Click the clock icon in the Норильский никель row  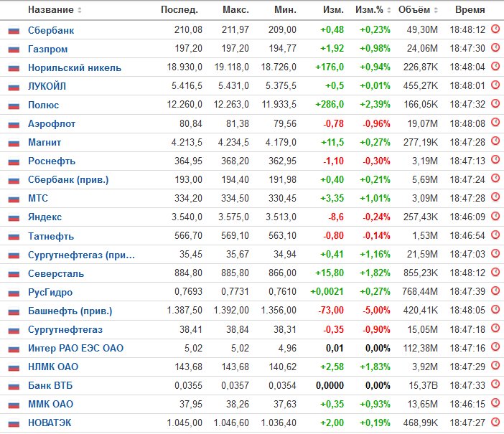point(495,67)
